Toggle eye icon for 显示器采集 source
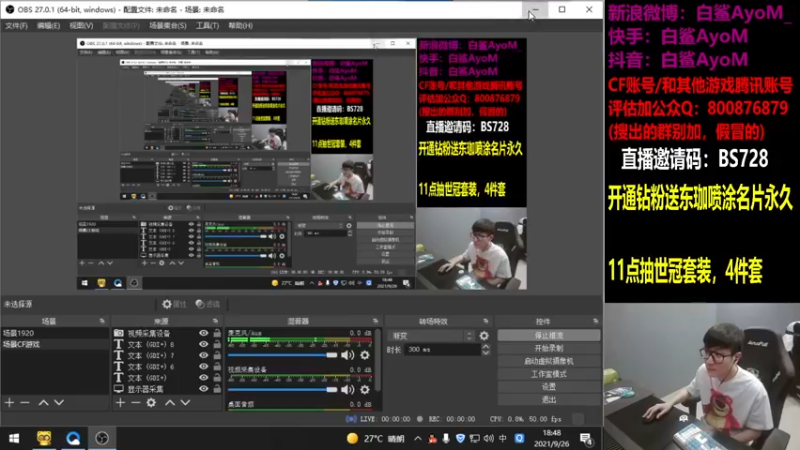This screenshot has height=450, width=800. click(204, 389)
